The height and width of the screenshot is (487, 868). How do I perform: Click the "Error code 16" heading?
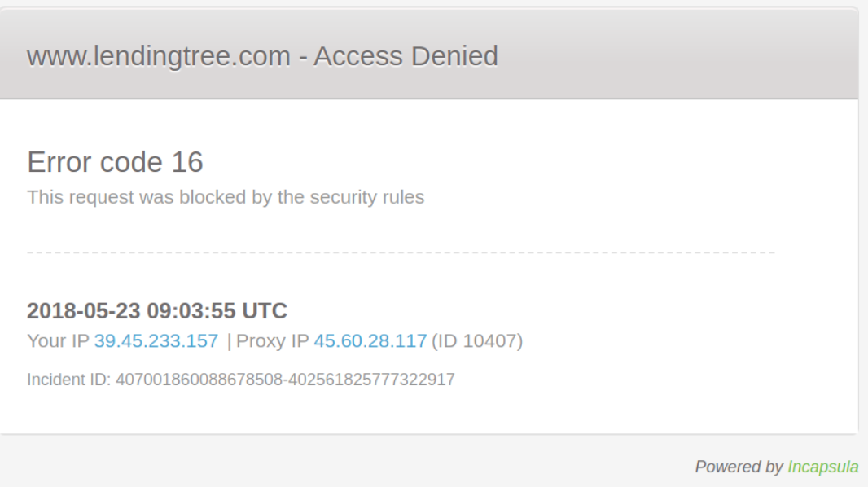tap(115, 162)
